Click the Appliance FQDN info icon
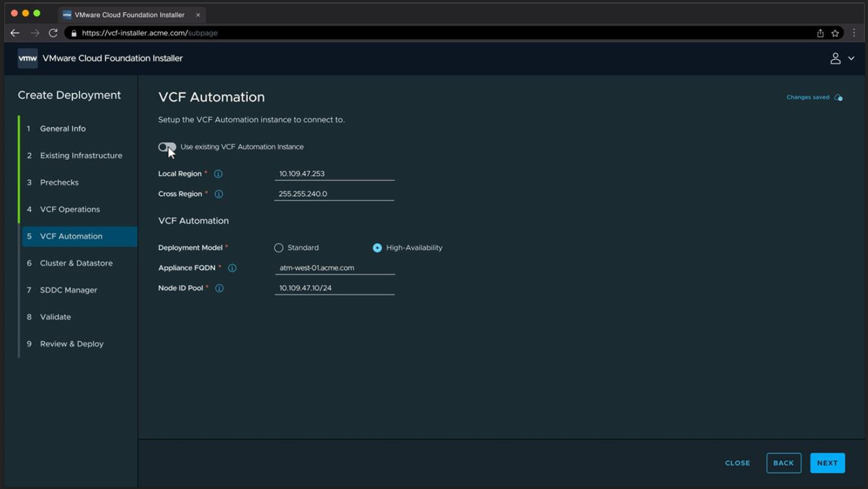868x489 pixels. (232, 268)
